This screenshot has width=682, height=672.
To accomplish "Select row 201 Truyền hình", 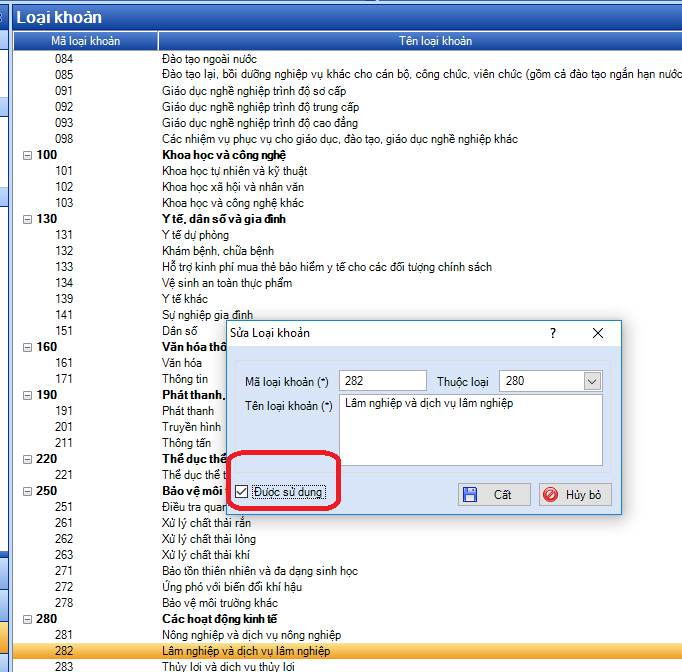I will click(120, 427).
